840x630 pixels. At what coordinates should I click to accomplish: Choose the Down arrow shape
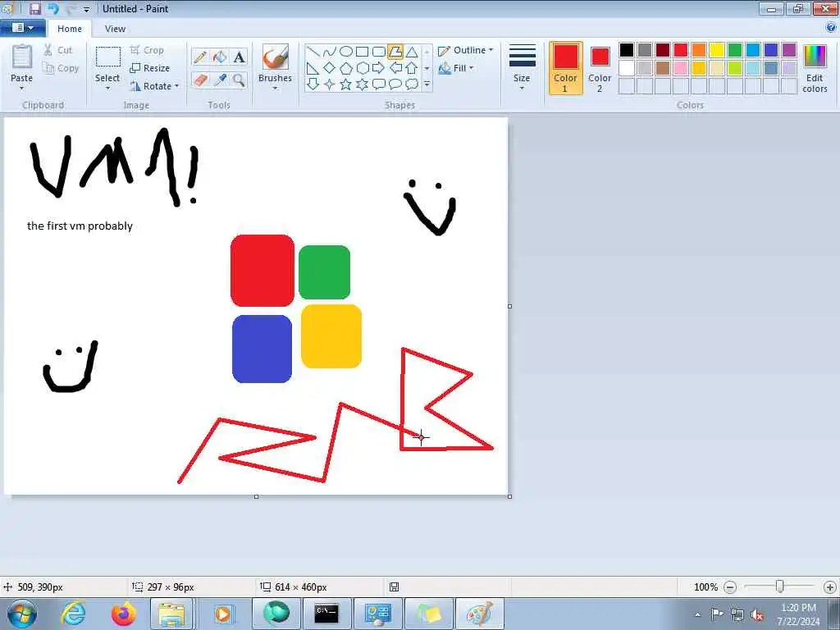coord(313,84)
